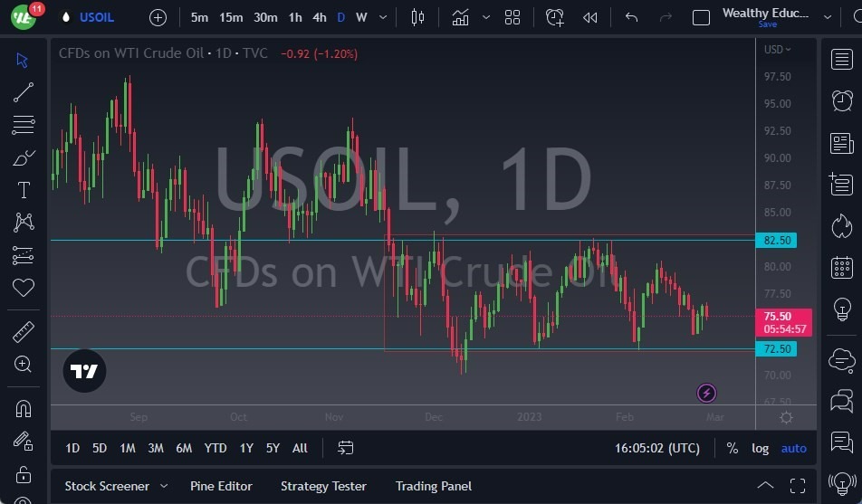
Task: Select the trend line drawing tool
Action: [24, 92]
